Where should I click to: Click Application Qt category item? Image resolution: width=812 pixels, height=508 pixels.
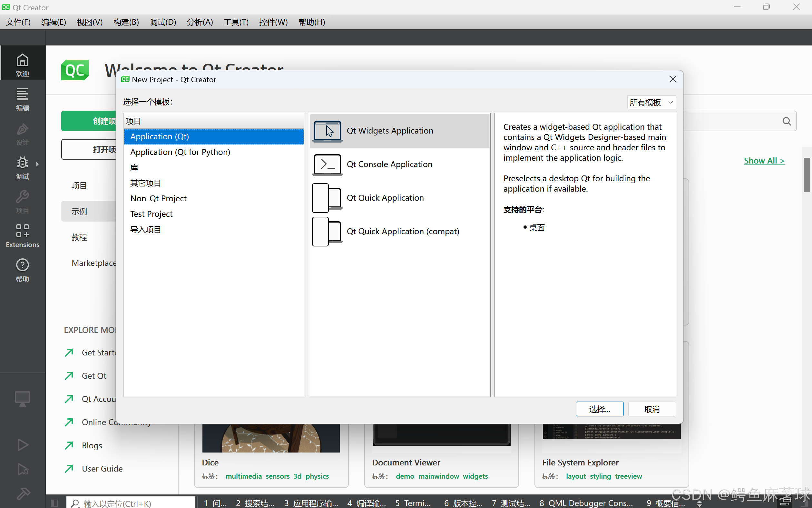pyautogui.click(x=213, y=136)
